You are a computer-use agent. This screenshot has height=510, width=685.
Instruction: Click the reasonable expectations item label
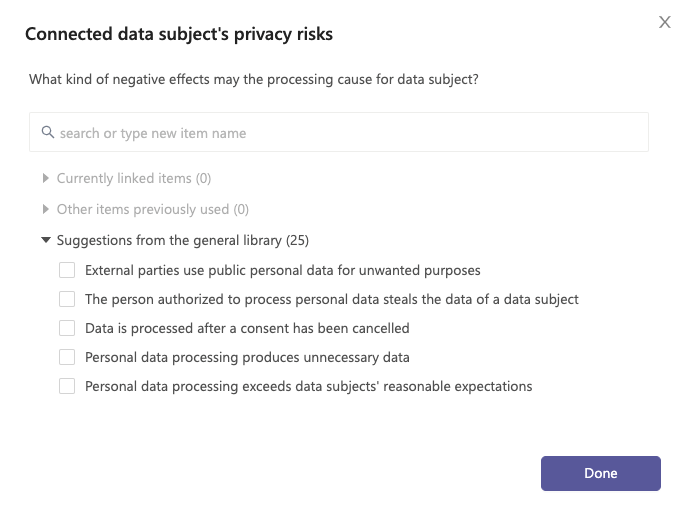308,386
